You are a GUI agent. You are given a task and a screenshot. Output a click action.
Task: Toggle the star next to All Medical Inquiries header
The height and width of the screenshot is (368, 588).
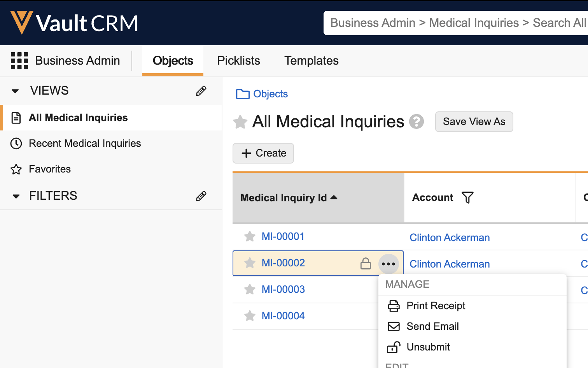click(x=240, y=122)
